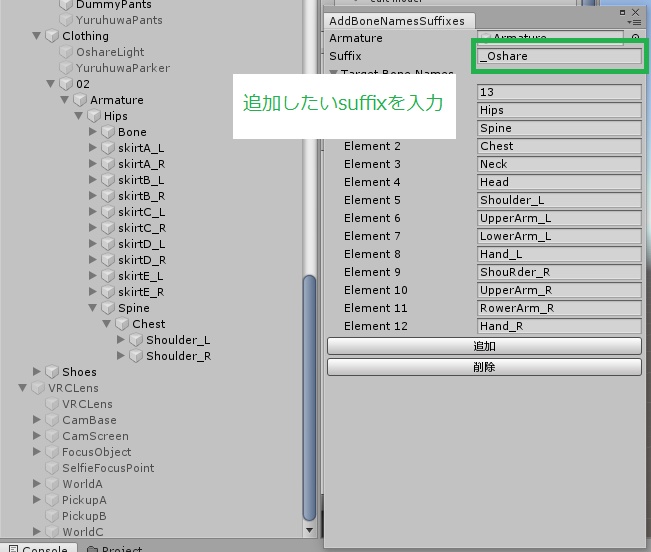Expand the WorldA node

(37, 484)
